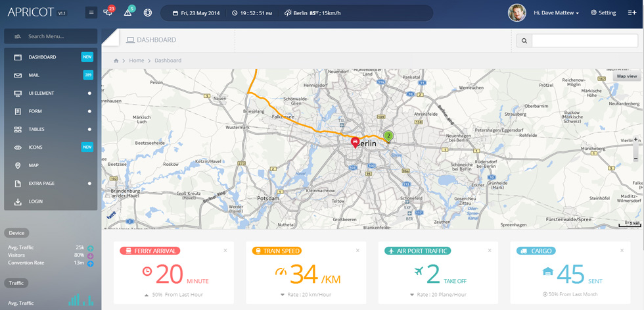Click the calendar icon beside the date

tap(175, 13)
